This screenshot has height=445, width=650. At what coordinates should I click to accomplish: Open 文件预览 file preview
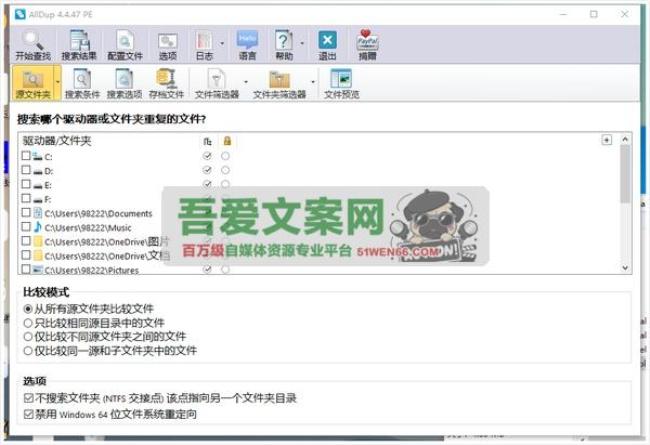(x=341, y=82)
